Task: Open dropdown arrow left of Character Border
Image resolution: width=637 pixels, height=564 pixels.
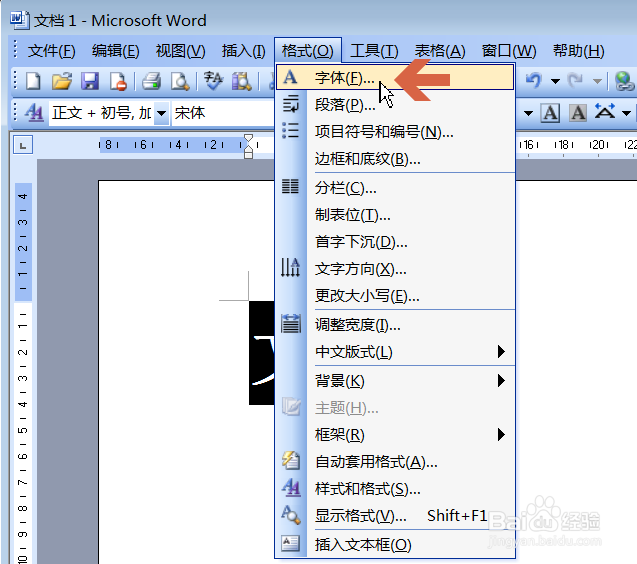Action: point(528,113)
